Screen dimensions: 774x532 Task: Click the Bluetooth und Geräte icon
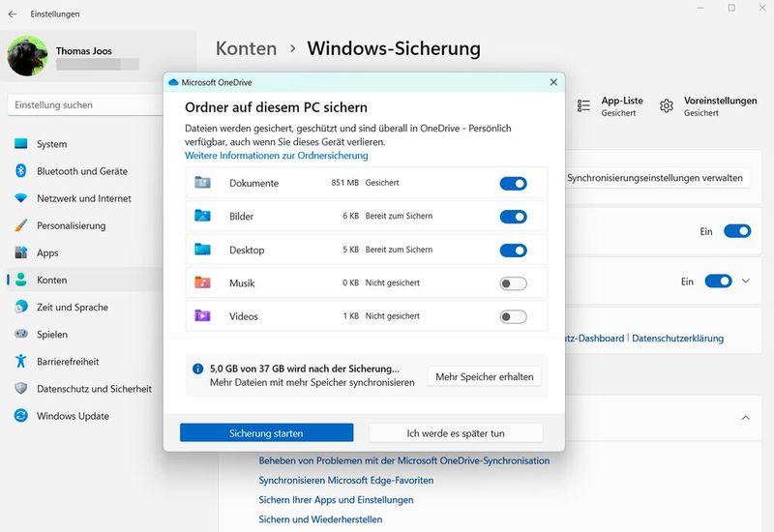coord(20,171)
